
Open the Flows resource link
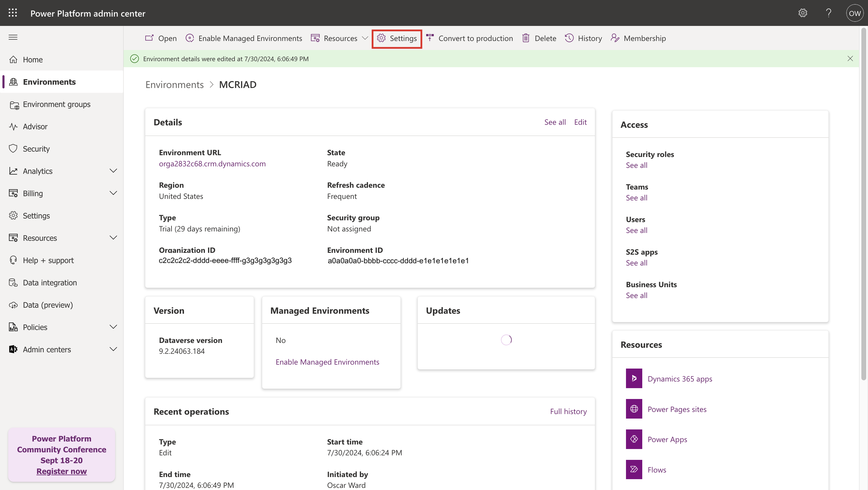[x=657, y=470]
